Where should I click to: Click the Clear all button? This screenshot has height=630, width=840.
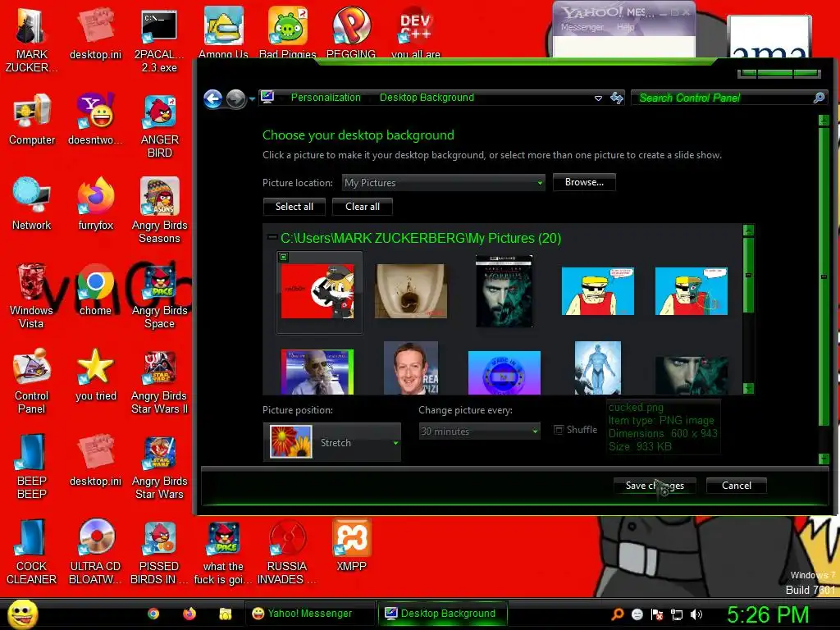[x=362, y=207]
